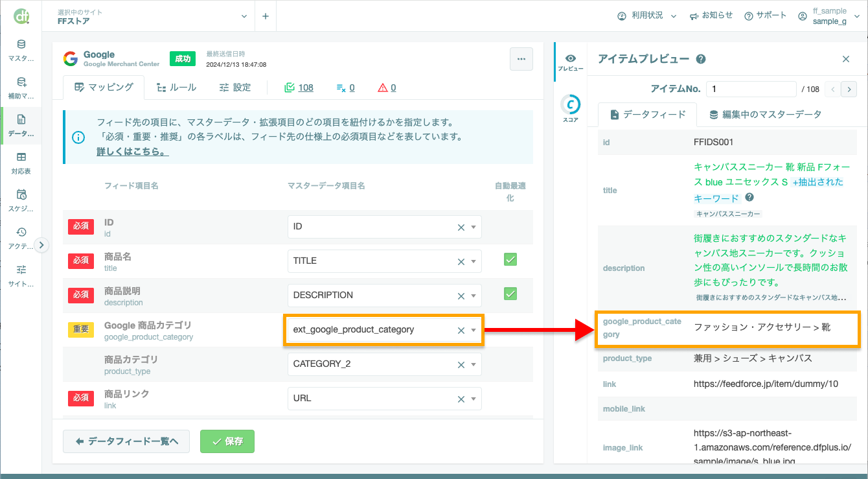Open the サポート support menu
Image resolution: width=868 pixels, height=479 pixels.
click(x=765, y=16)
